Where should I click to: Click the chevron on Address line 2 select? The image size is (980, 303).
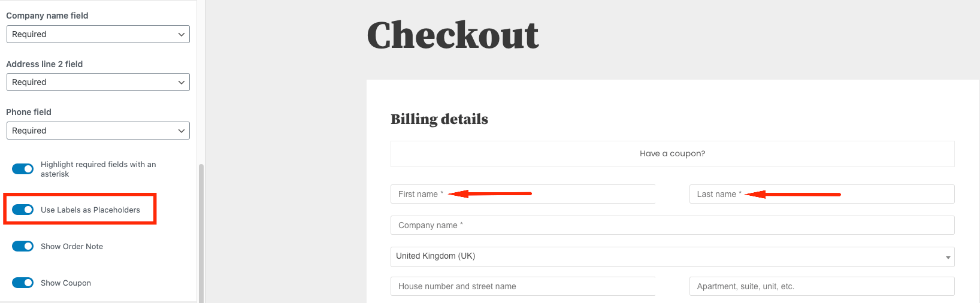click(x=182, y=82)
